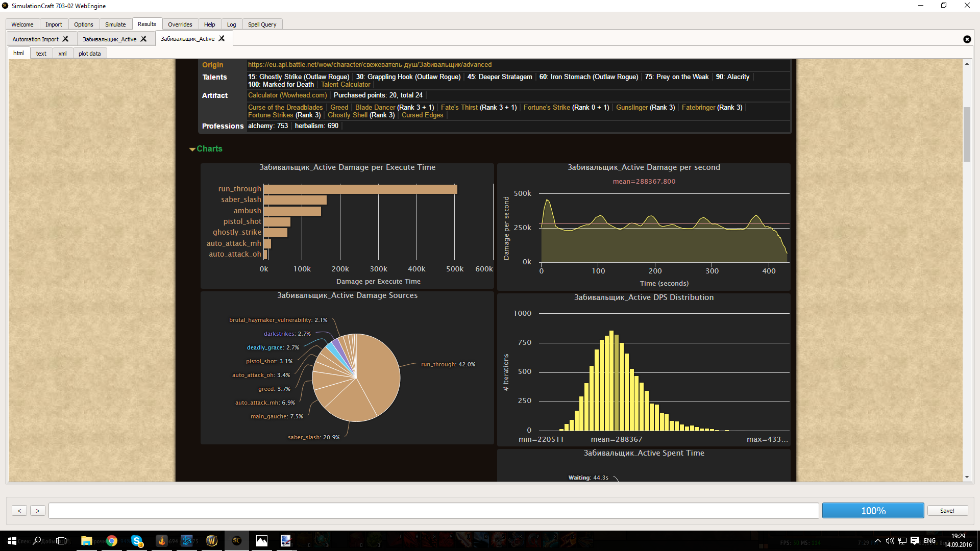Screen dimensions: 980x551
Task: Click the Fortune Strikes trait link
Action: (x=271, y=115)
